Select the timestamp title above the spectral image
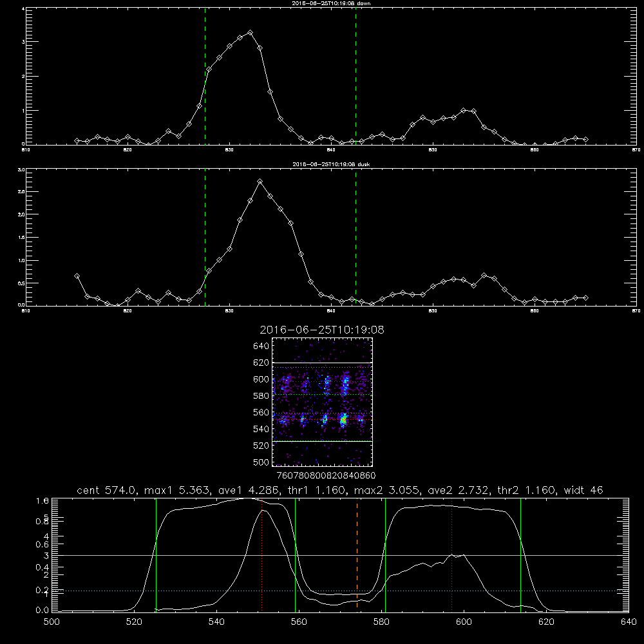644x644 pixels. click(322, 330)
